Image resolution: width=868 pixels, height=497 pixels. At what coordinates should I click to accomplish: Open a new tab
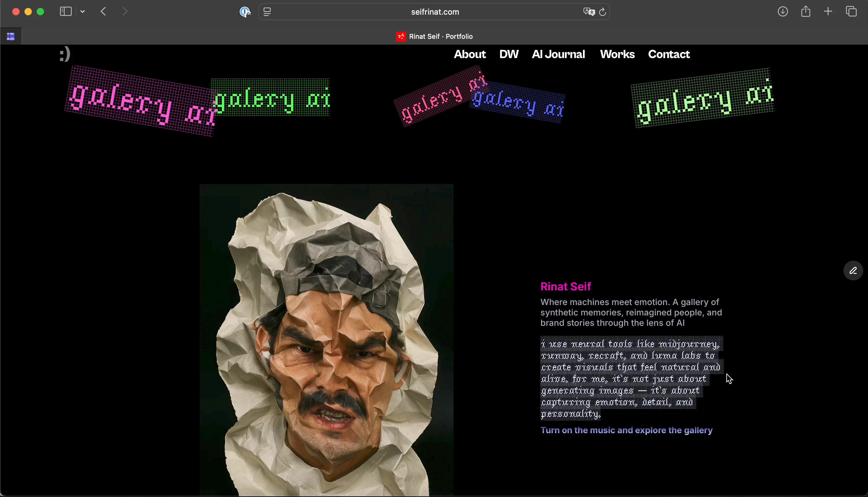pos(828,12)
